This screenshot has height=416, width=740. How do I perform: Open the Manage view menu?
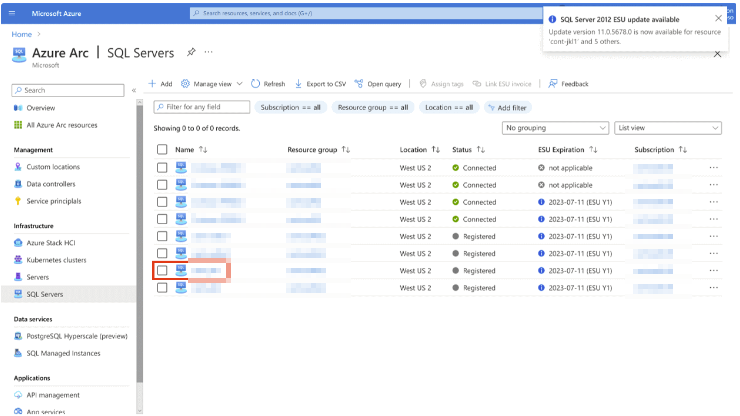coord(211,84)
